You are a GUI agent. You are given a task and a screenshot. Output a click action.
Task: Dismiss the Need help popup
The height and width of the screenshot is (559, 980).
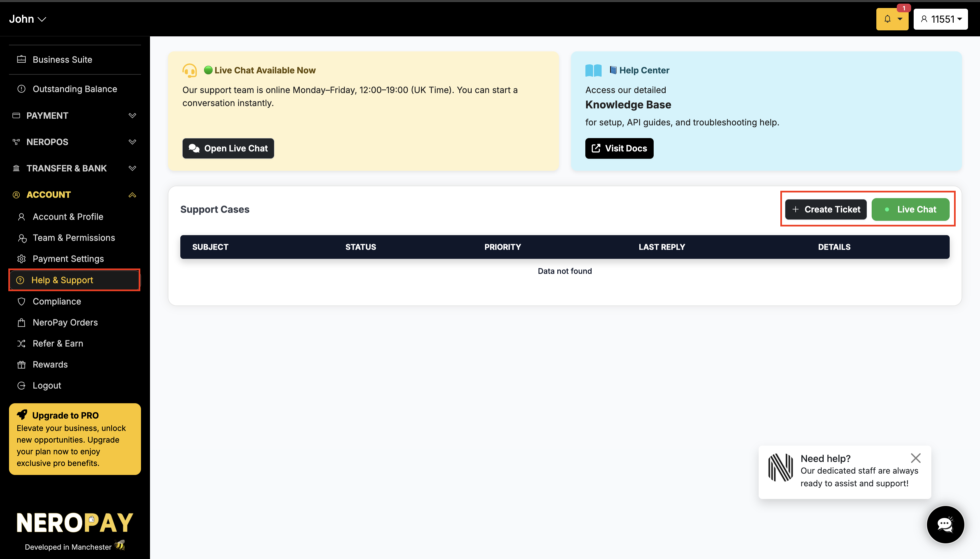point(916,458)
